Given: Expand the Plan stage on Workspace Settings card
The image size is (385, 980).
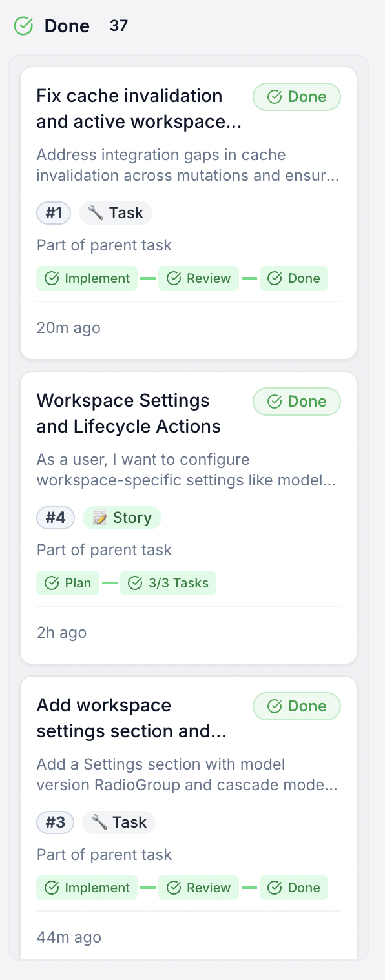Looking at the screenshot, I should (68, 582).
